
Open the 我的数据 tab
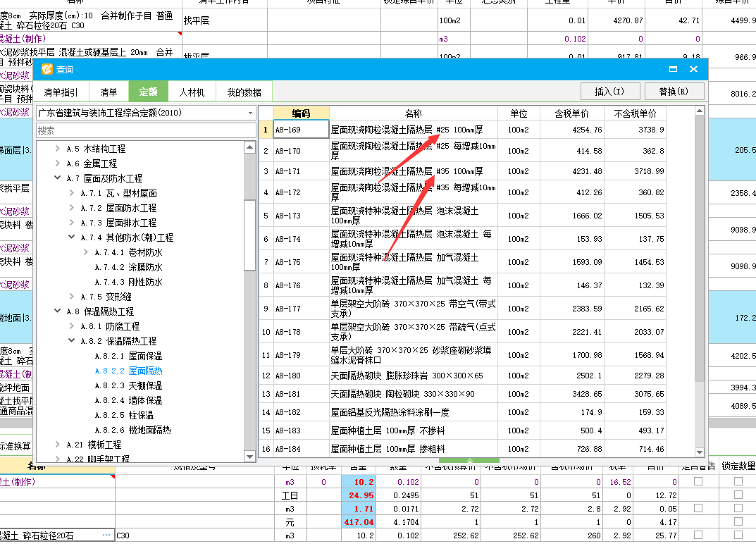coord(244,92)
